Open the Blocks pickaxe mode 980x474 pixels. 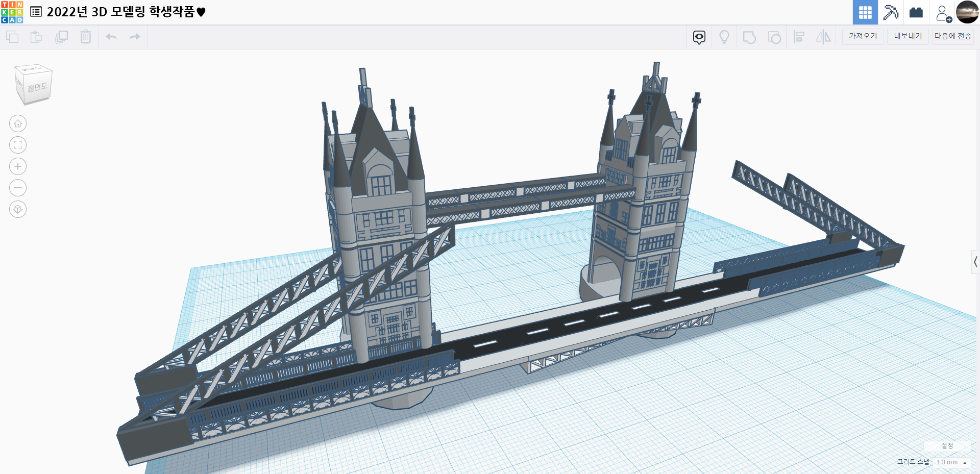click(x=891, y=12)
